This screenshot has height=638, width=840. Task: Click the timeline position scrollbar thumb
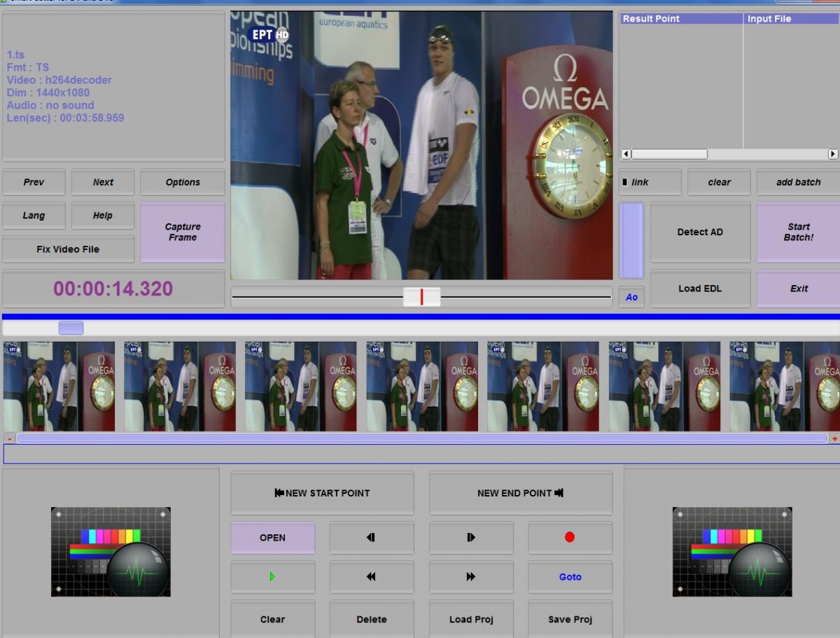71,328
